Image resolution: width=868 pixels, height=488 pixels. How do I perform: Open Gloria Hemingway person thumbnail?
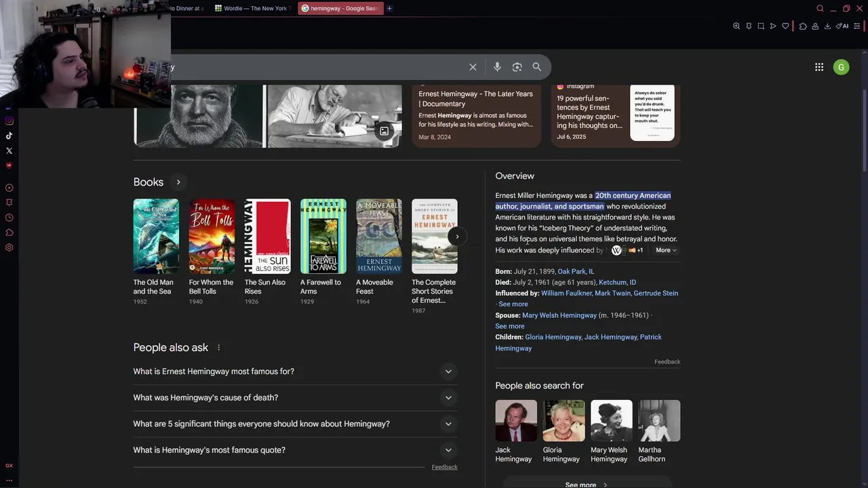pyautogui.click(x=564, y=421)
